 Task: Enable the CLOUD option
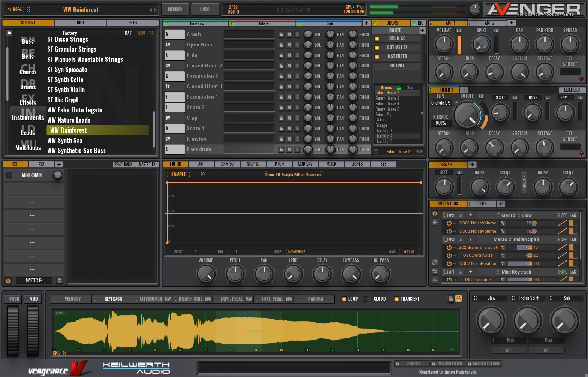[x=366, y=299]
